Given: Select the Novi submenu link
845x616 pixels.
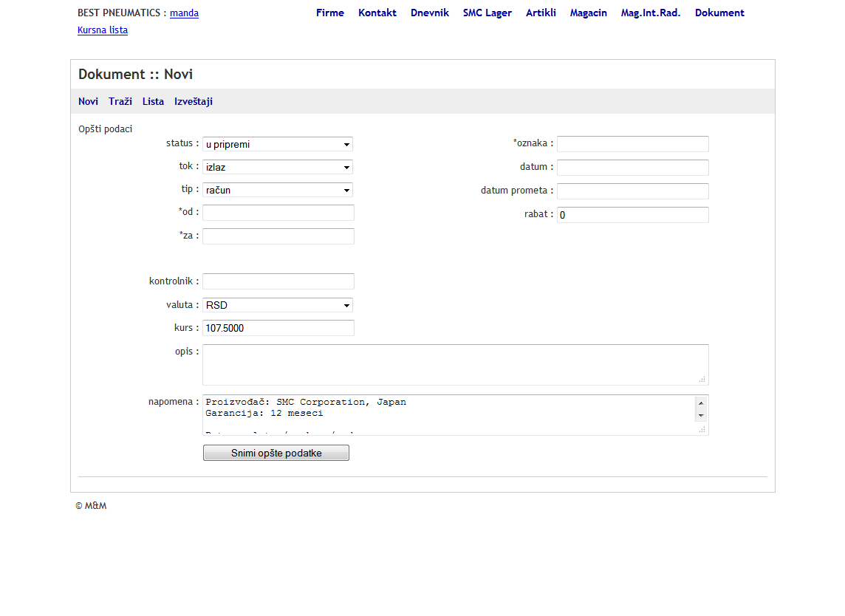Looking at the screenshot, I should (x=88, y=101).
